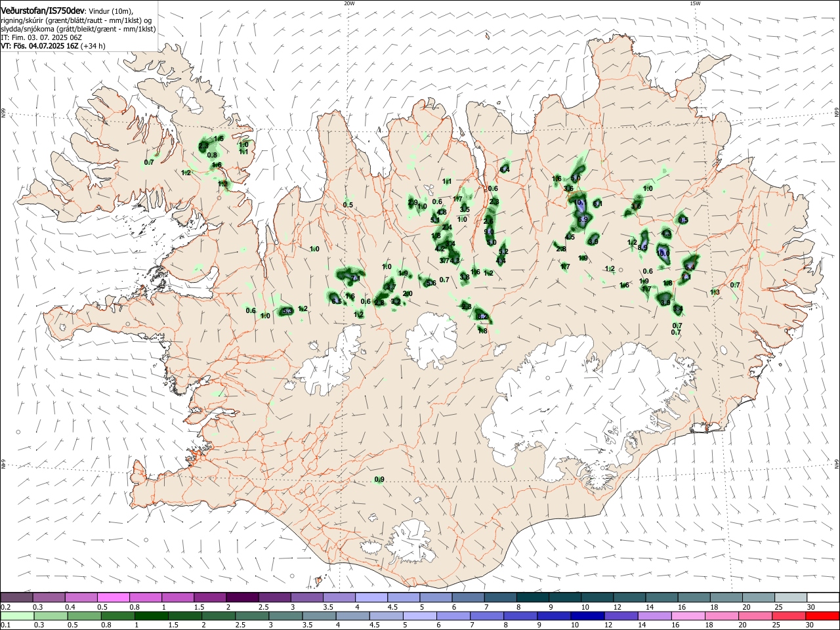840x630 pixels.
Task: Click the darkest purple snow swatch at 2
Action: point(242,597)
